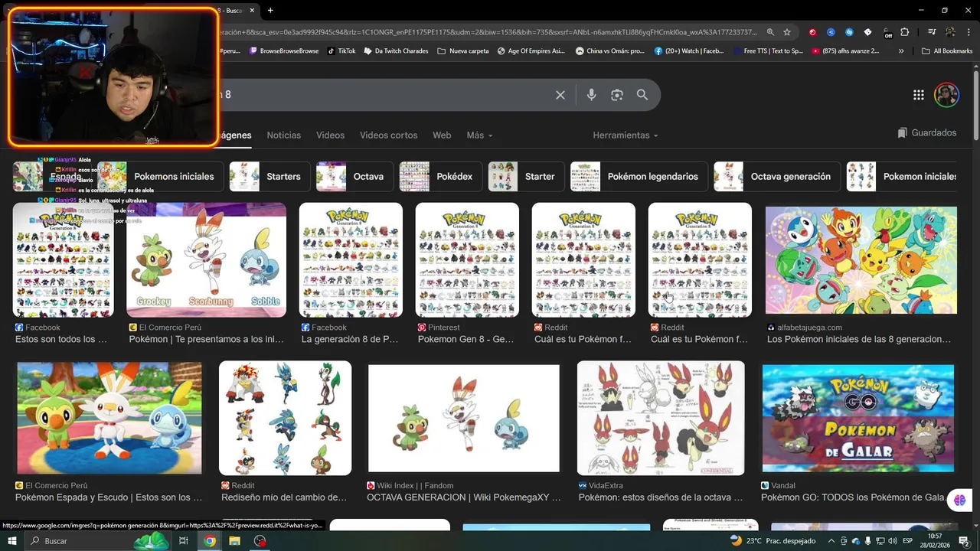The image size is (980, 551).
Task: Open 'La generación 8 de P...' Facebook result
Action: (349, 340)
